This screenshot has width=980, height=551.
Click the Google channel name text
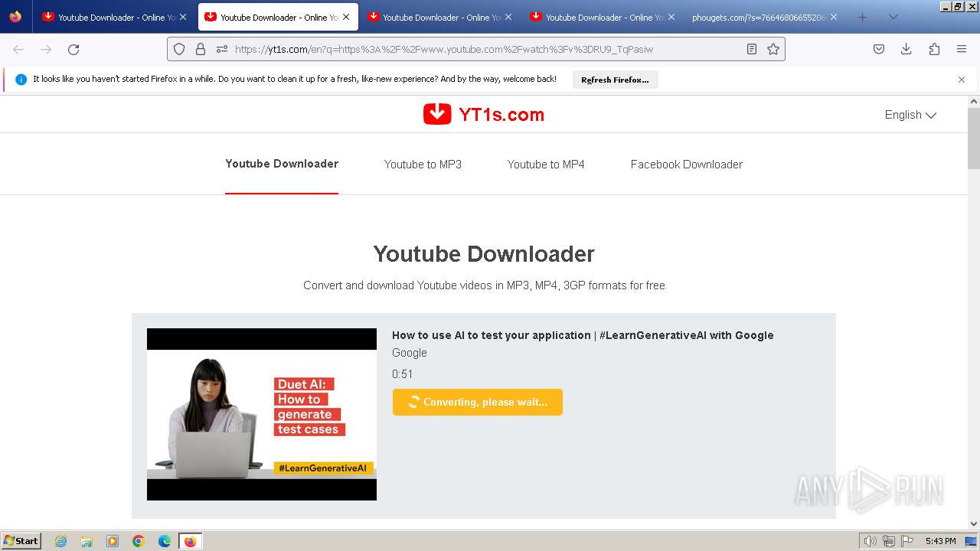[410, 353]
